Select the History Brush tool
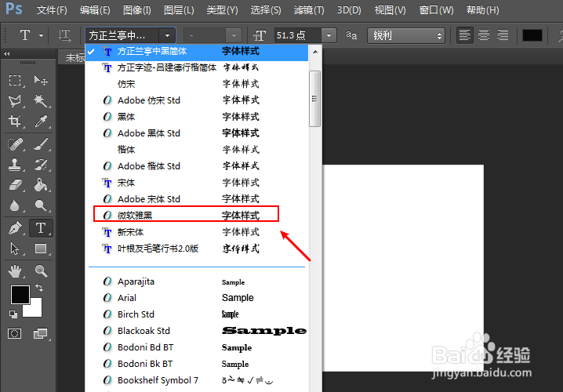This screenshot has height=392, width=563. [41, 165]
